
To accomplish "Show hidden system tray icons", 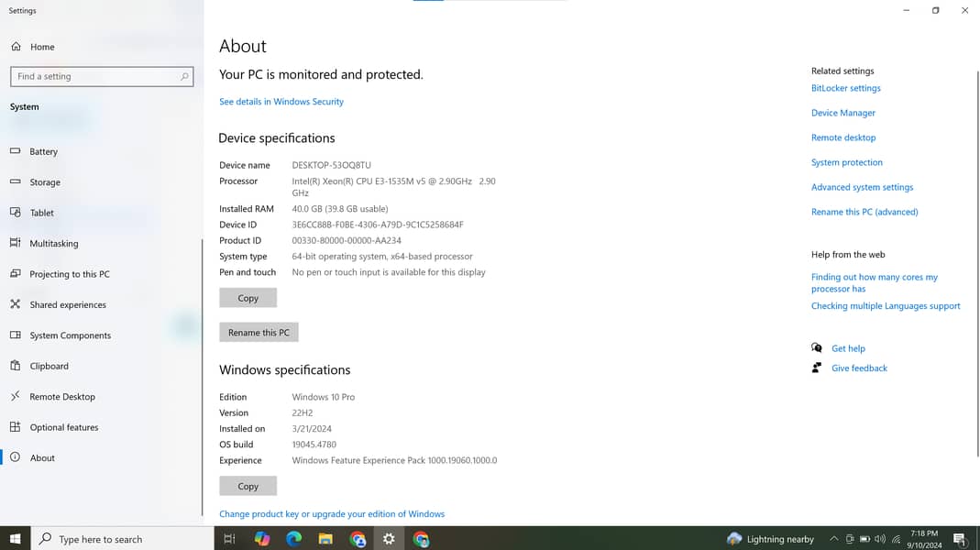I will (x=833, y=539).
